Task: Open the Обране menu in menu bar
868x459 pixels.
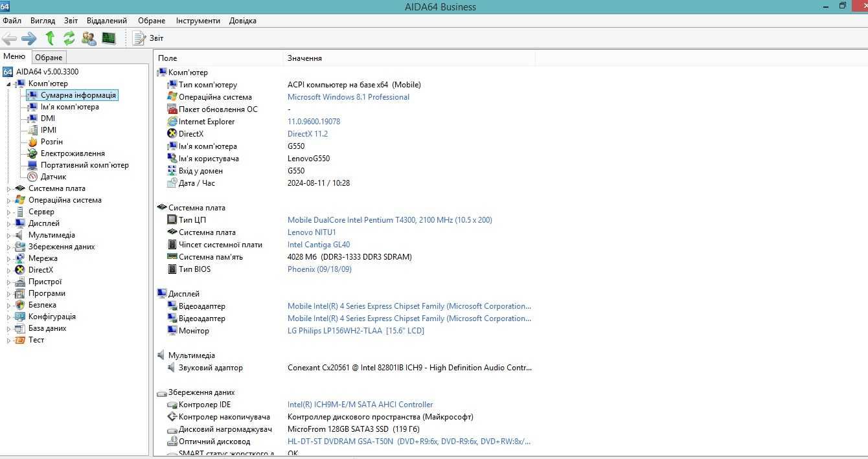Action: pos(152,21)
